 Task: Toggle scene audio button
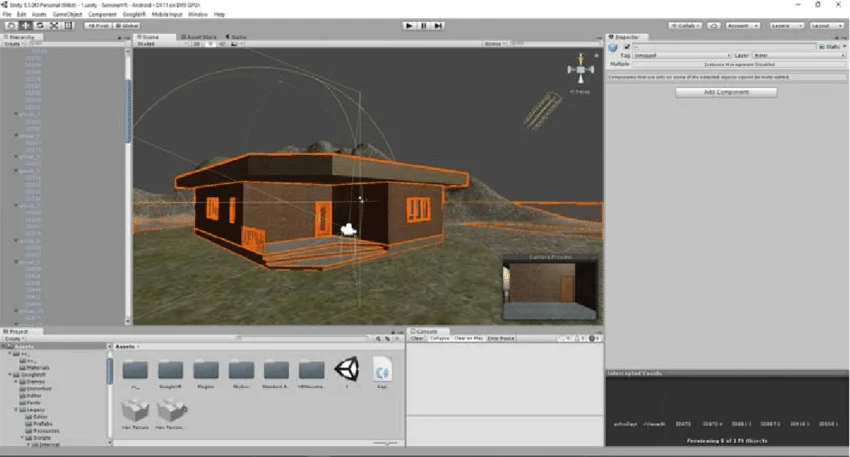pos(222,43)
